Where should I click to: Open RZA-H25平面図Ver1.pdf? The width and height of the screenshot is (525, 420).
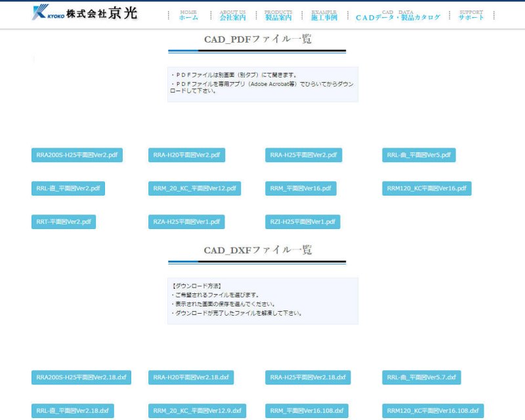pos(186,222)
